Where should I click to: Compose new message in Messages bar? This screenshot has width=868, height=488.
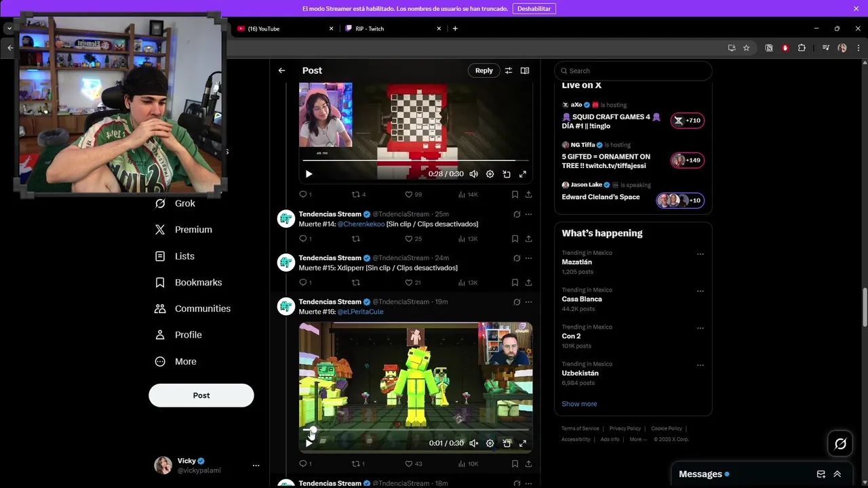pos(821,474)
